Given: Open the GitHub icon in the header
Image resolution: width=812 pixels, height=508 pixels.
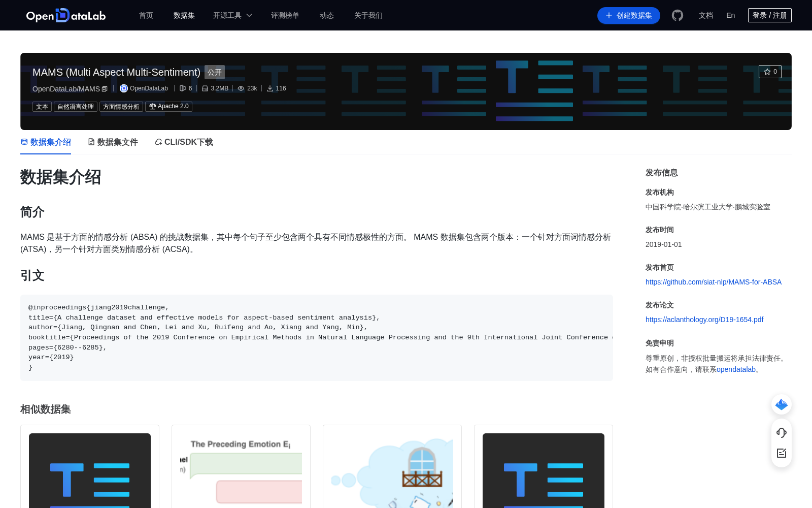Looking at the screenshot, I should 677,15.
